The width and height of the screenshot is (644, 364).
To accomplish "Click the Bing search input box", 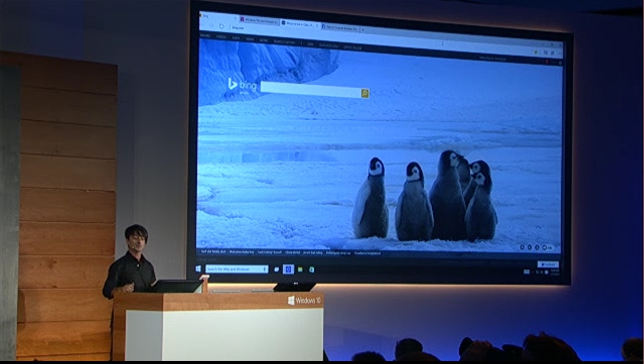I will tap(311, 91).
